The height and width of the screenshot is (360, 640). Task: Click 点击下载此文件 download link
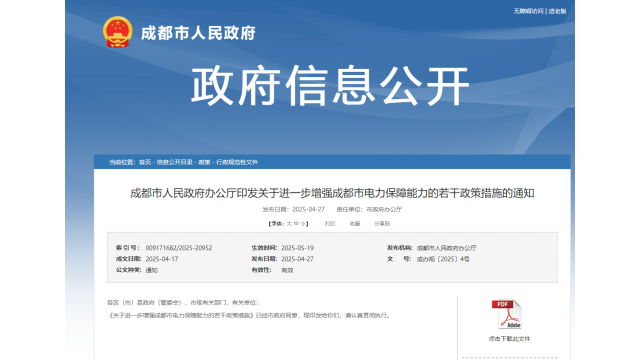509,339
